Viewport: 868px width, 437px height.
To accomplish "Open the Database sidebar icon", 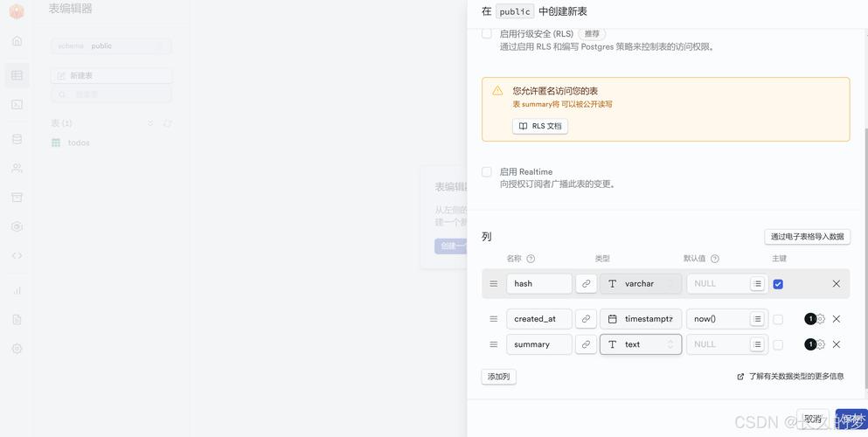I will pos(17,139).
